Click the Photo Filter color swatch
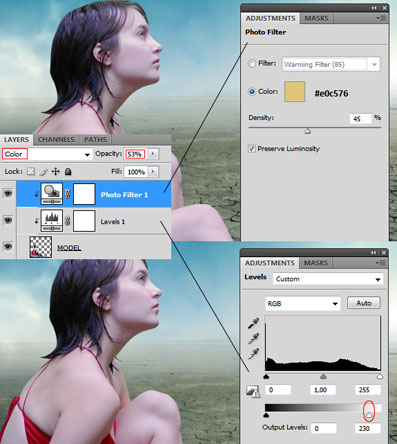The image size is (397, 444). click(x=295, y=91)
